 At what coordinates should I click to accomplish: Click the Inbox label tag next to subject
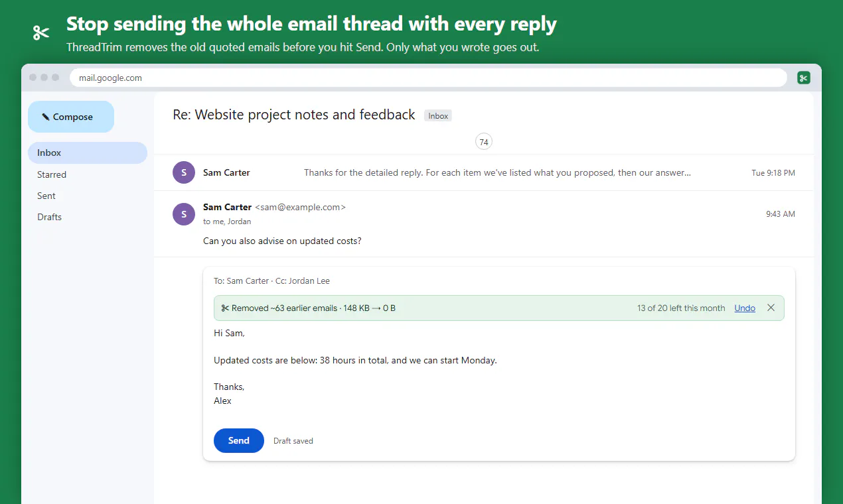pyautogui.click(x=438, y=116)
